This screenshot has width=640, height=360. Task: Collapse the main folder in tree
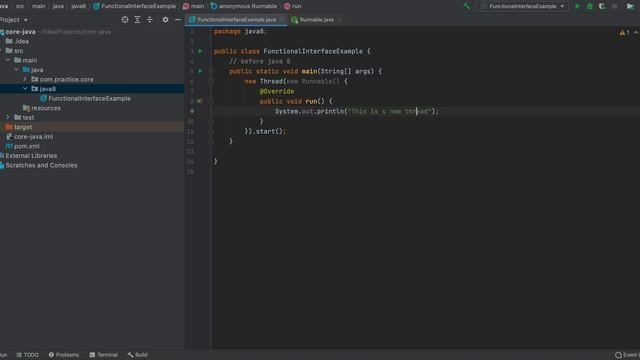tap(8, 60)
